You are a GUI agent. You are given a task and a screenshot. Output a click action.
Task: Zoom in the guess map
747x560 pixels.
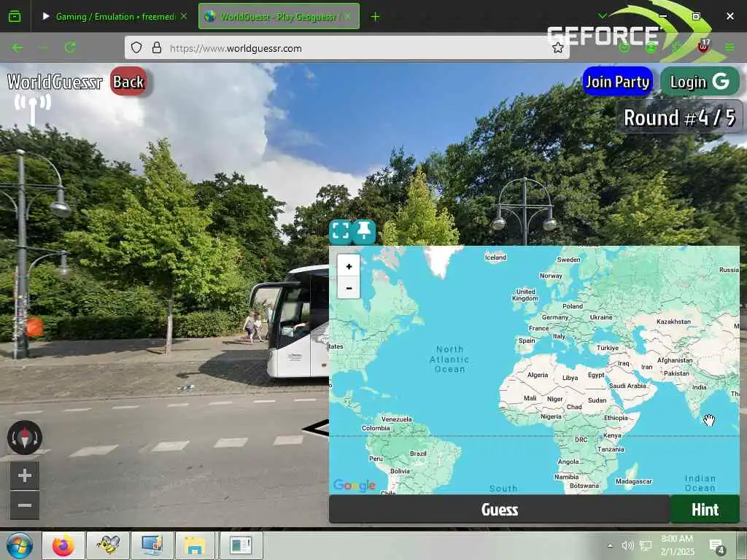point(349,267)
